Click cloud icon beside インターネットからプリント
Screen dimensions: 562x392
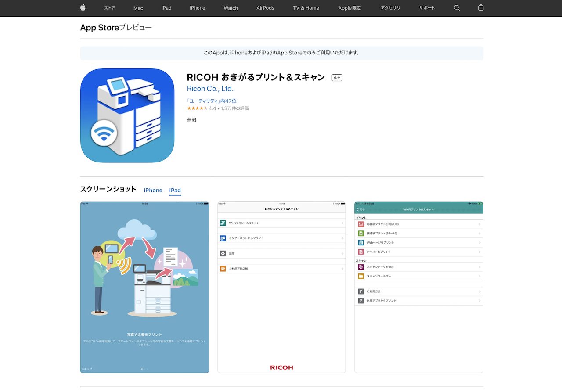pyautogui.click(x=223, y=238)
